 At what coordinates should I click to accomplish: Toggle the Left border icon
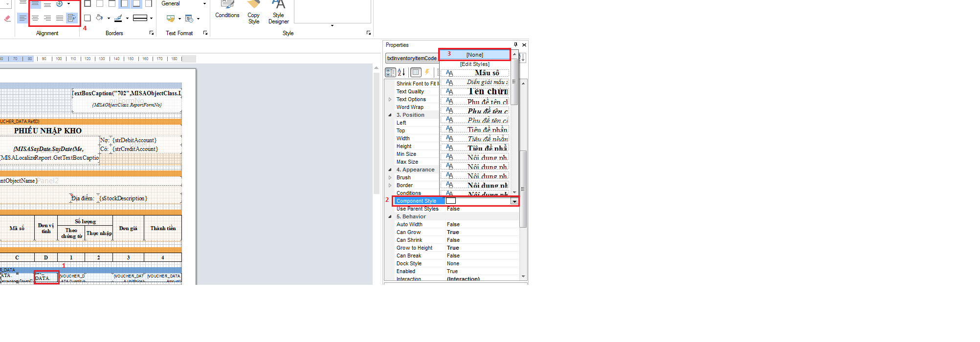[124, 4]
